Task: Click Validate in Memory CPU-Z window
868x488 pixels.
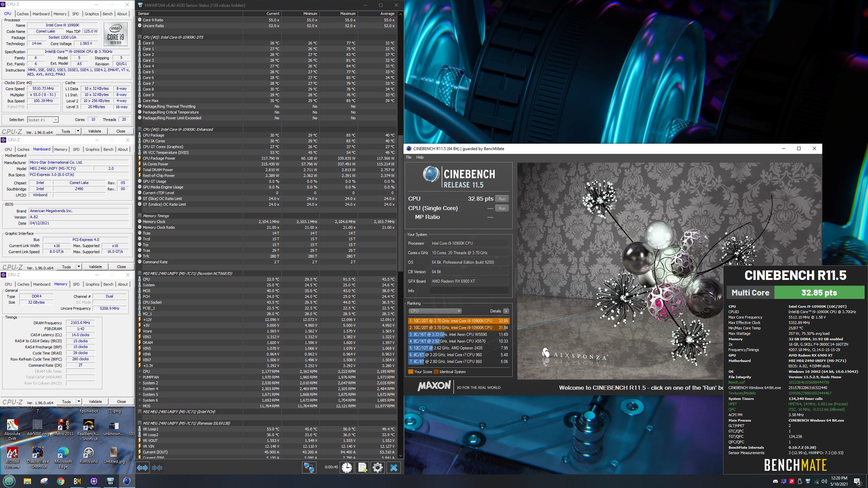Action: (95, 402)
